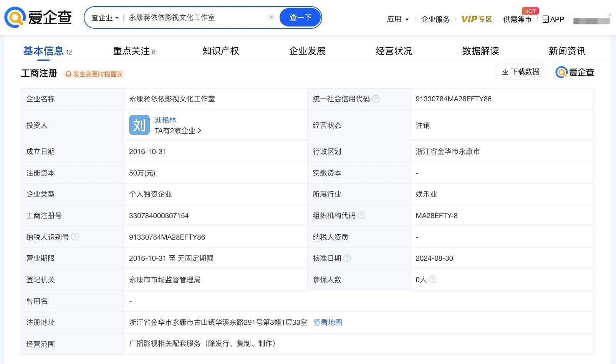Open help icon beside 组织机构代码
This screenshot has height=364, width=616.
pyautogui.click(x=361, y=215)
